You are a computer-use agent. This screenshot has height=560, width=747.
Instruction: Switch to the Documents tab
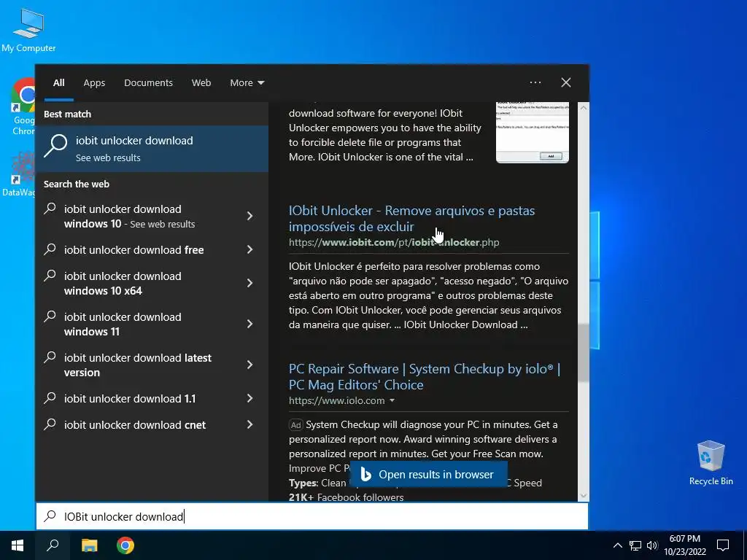(148, 83)
